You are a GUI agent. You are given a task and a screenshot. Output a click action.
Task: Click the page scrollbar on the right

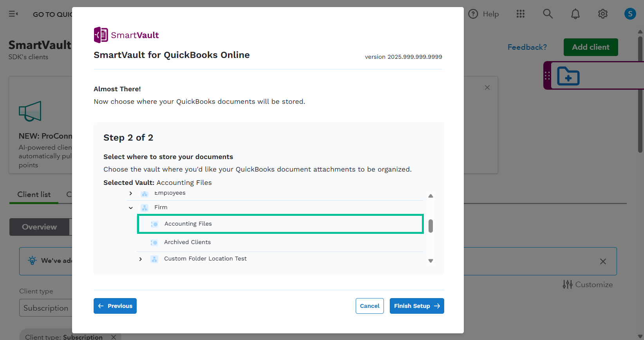pos(640,94)
